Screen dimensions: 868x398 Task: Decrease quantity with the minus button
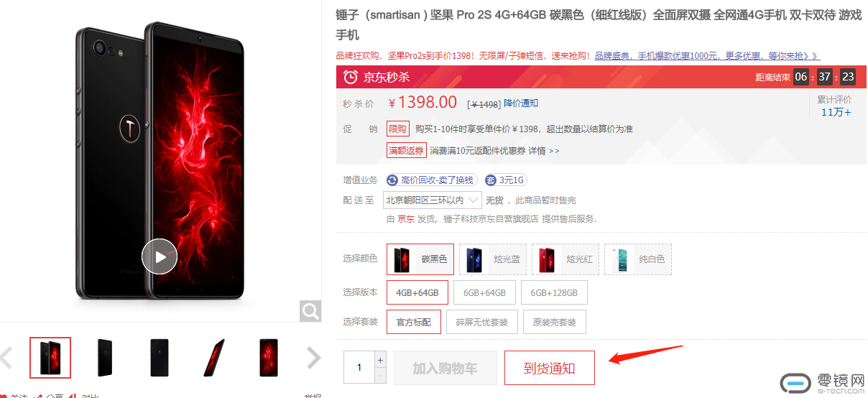381,375
